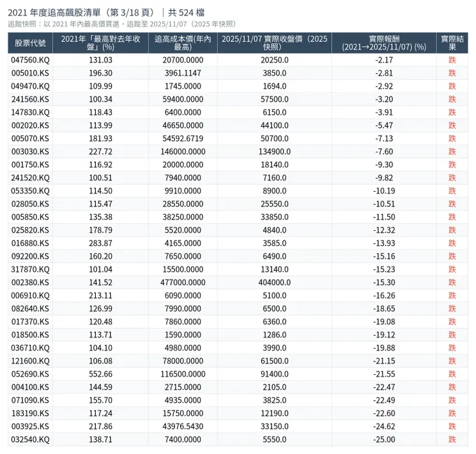Click closing price 404000.0
This screenshot has width=476, height=454.
[x=275, y=282]
